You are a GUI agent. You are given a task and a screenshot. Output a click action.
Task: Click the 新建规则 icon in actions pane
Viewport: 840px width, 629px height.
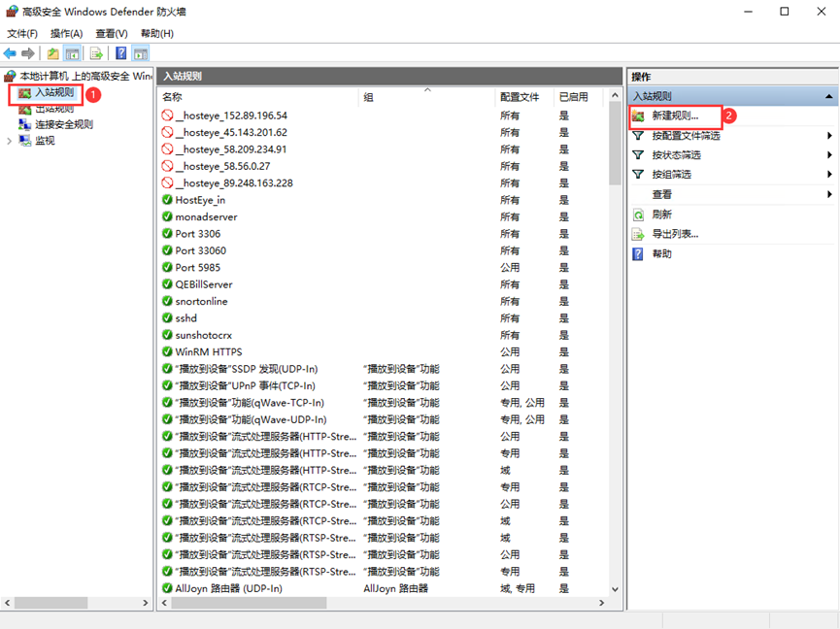coord(638,116)
